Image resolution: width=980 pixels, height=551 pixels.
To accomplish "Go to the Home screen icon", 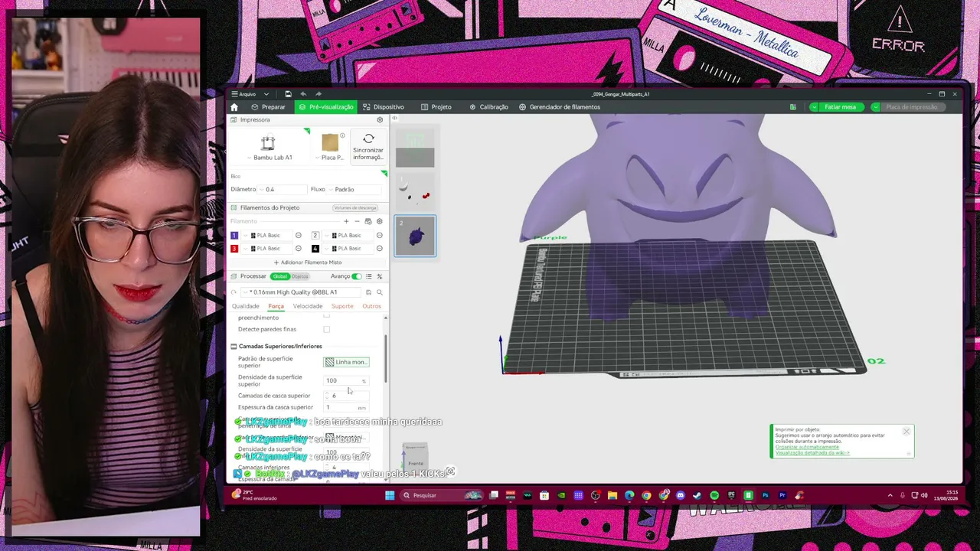I will 234,107.
